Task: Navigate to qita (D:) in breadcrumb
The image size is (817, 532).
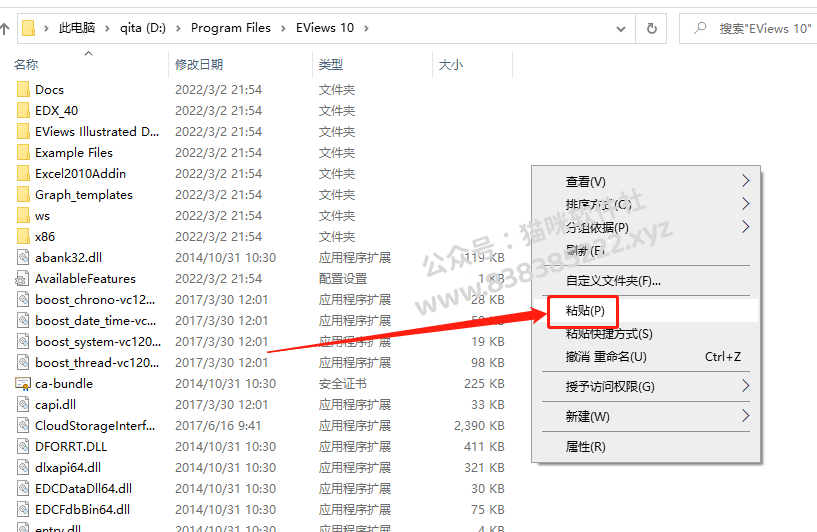Action: (143, 28)
